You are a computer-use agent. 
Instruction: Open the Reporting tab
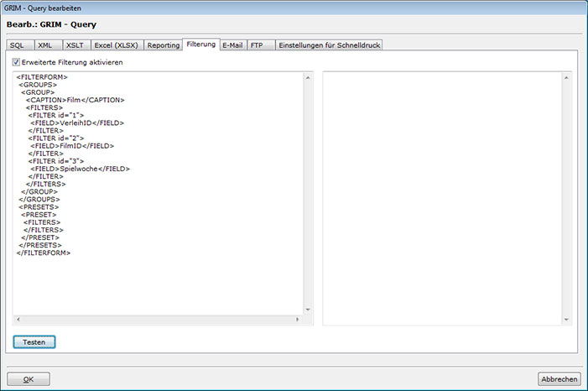point(164,44)
